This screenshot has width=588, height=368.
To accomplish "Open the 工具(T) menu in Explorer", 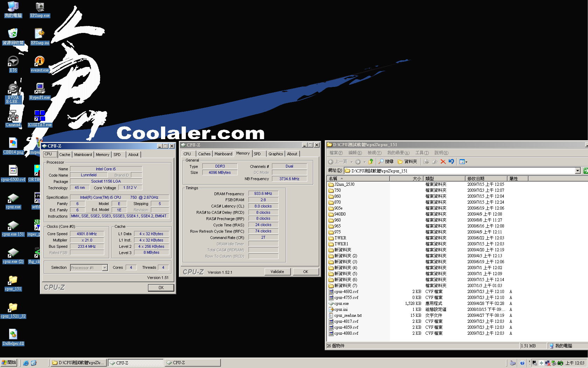I will point(422,153).
